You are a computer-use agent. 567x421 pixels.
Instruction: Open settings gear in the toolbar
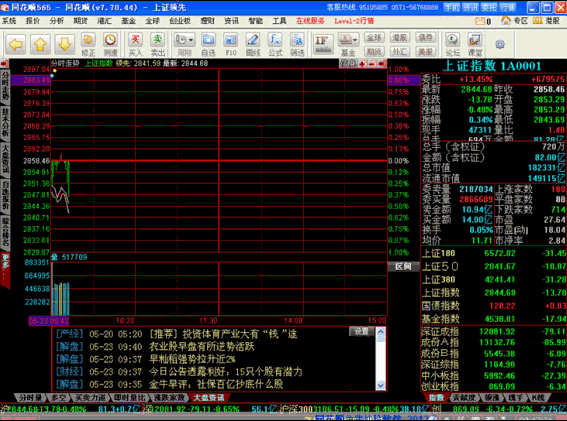click(x=500, y=44)
